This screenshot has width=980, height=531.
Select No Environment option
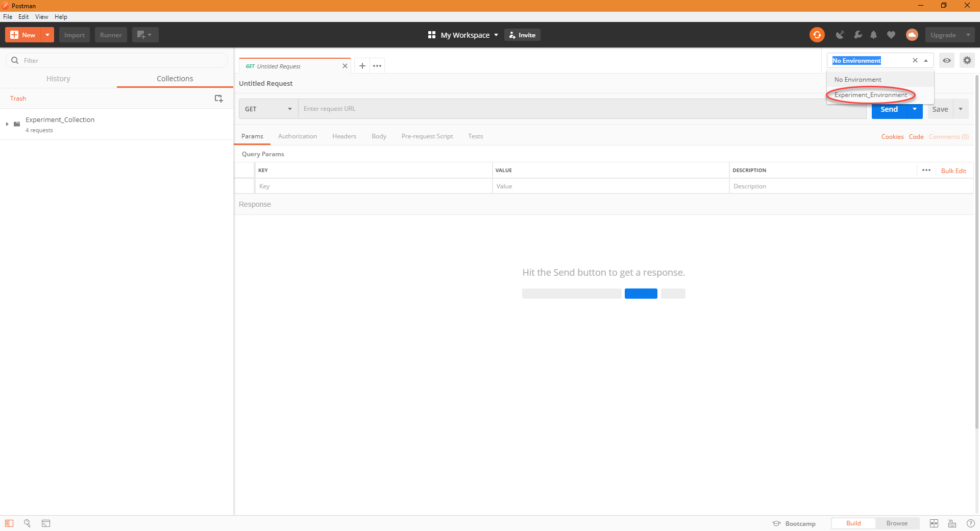[880, 80]
